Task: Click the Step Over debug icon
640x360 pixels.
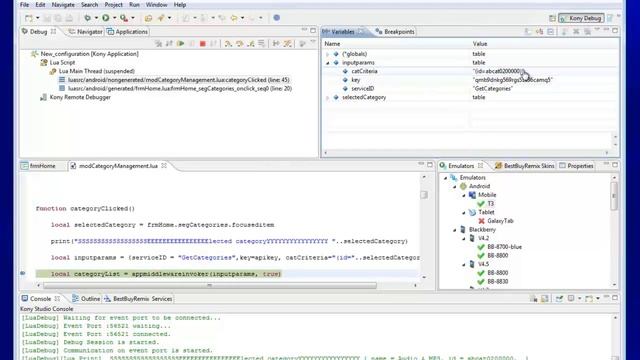Action: 240,44
